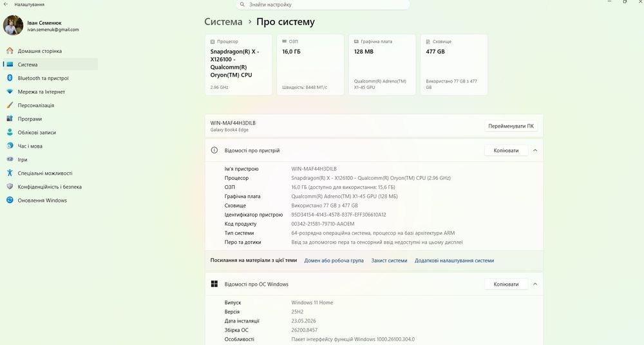Click Час і мова globe icon
The image size is (644, 345).
(x=10, y=146)
